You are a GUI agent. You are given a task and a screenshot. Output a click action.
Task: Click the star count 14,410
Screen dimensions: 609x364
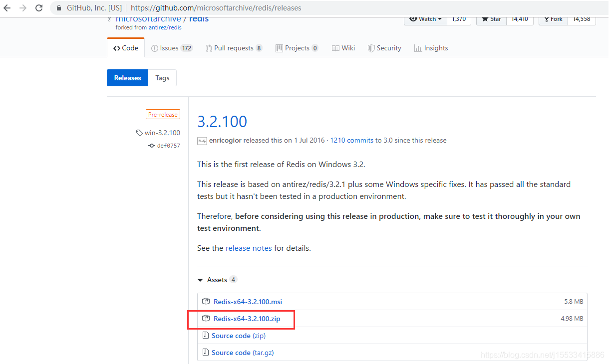(x=520, y=19)
